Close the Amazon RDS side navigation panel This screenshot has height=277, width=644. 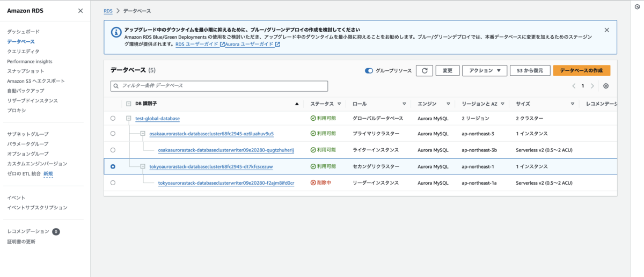[80, 11]
